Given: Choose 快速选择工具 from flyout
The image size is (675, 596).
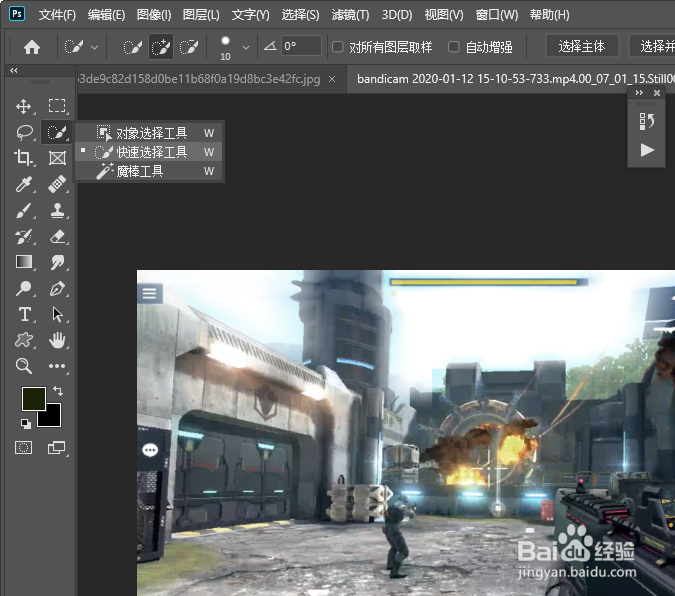Looking at the screenshot, I should coord(149,152).
